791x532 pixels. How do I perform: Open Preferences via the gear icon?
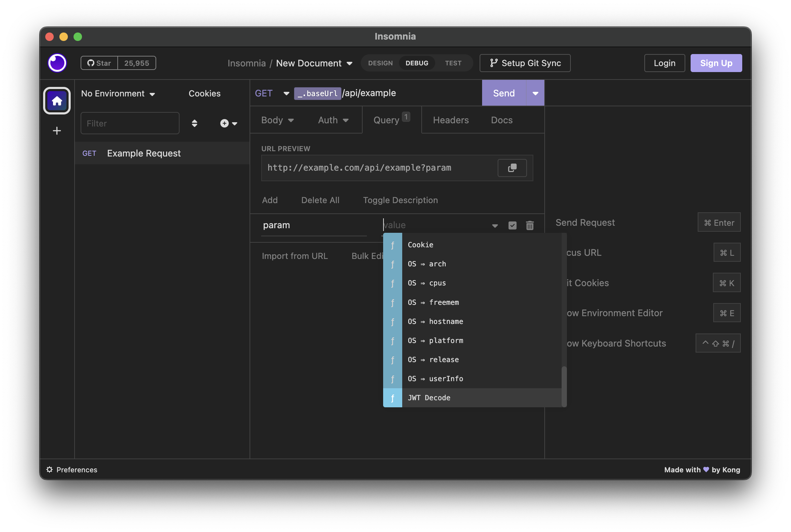point(50,469)
